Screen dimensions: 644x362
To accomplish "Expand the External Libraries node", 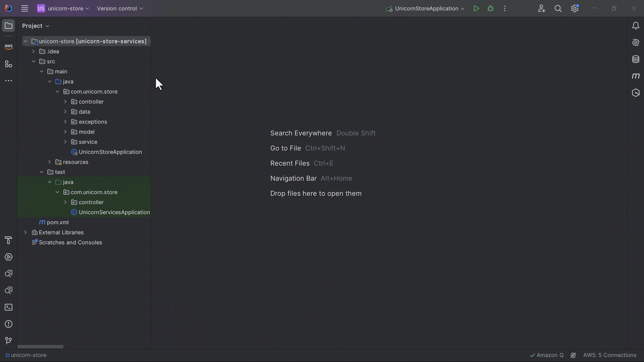I will (x=25, y=232).
